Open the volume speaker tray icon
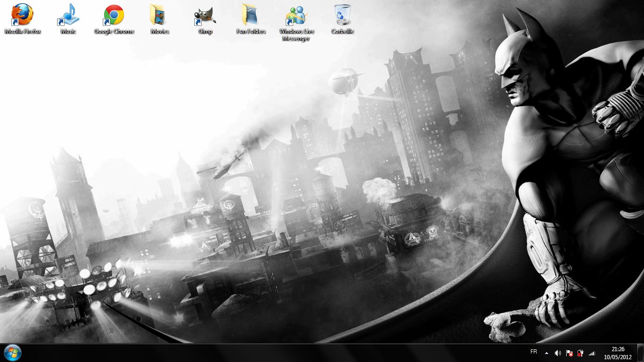Viewport: 644px width, 362px height. (558, 353)
